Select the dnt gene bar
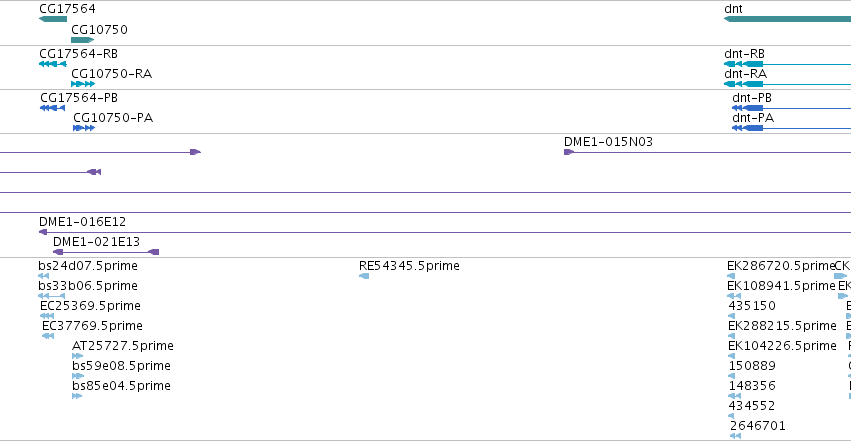Viewport: 851px width, 441px height. (788, 19)
